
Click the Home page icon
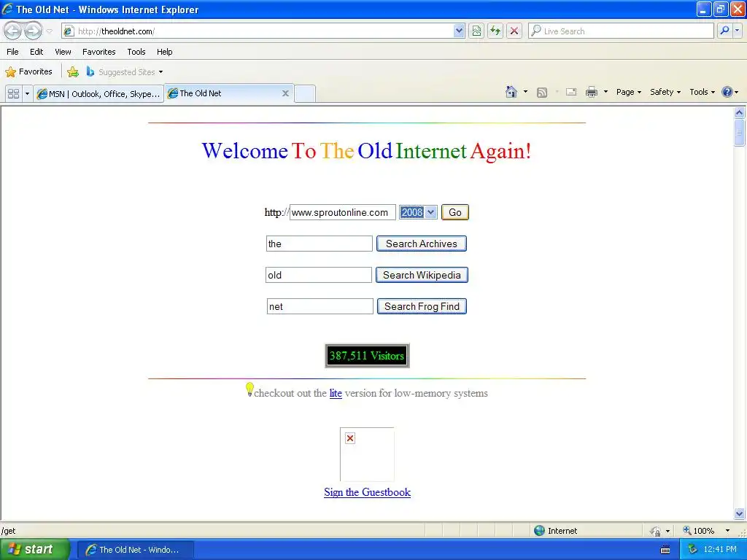pyautogui.click(x=511, y=92)
